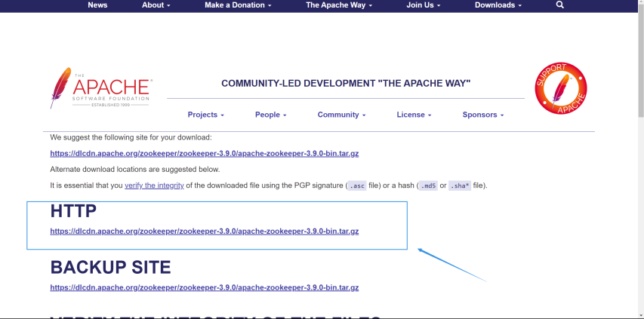Open the search magnifier icon
644x319 pixels.
click(x=559, y=5)
